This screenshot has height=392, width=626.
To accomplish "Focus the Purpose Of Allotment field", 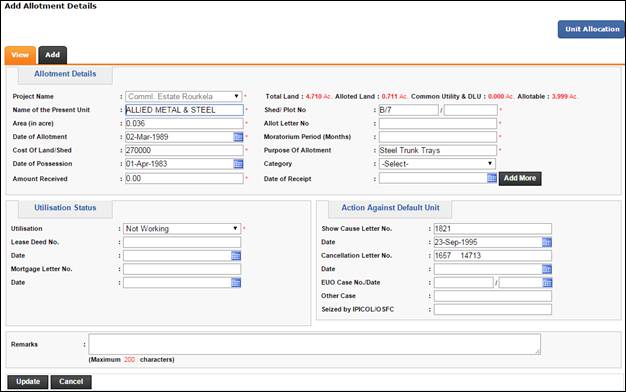I will 438,150.
